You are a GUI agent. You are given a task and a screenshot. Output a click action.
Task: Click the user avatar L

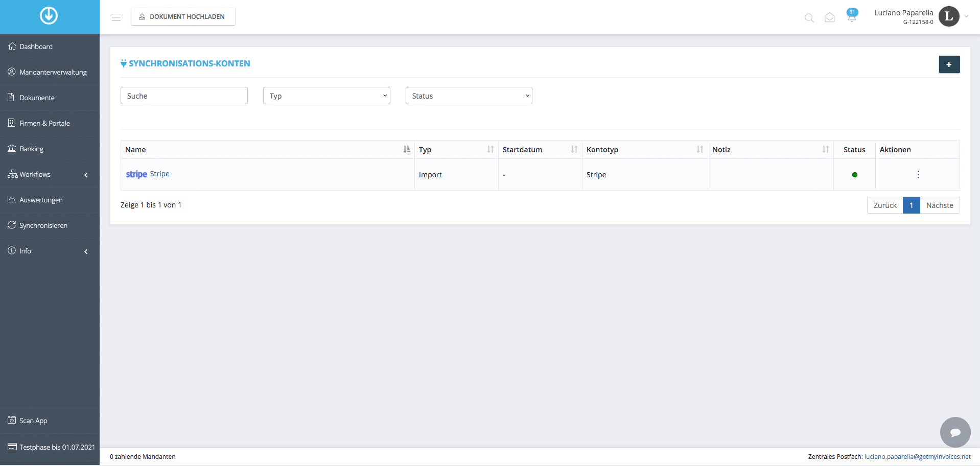tap(949, 16)
